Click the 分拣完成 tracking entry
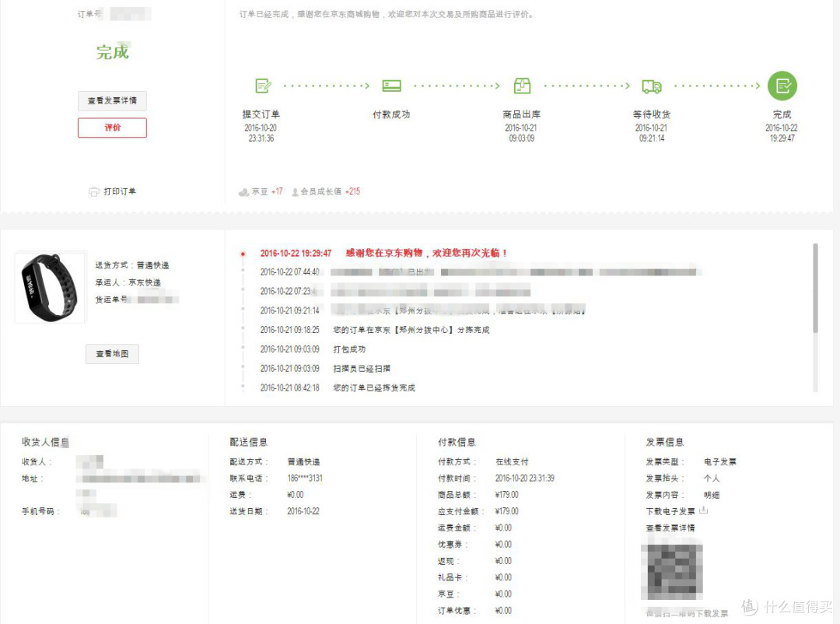The height and width of the screenshot is (624, 840). (x=411, y=330)
